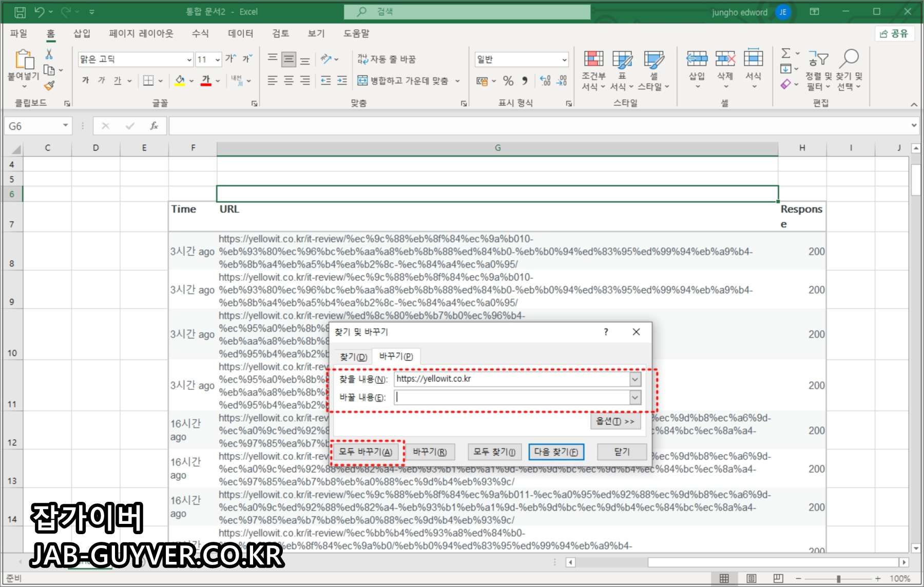Click the save icon in title bar
The width and height of the screenshot is (924, 587).
point(20,11)
